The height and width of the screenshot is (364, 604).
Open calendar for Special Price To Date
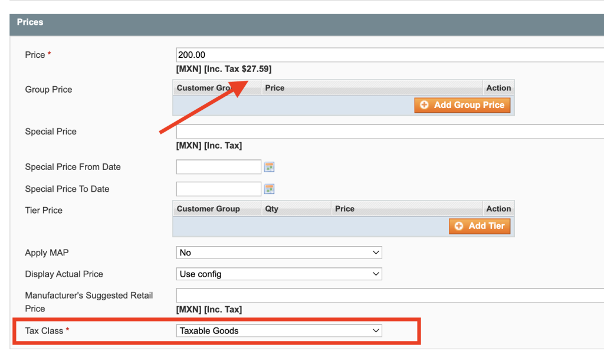click(x=269, y=189)
